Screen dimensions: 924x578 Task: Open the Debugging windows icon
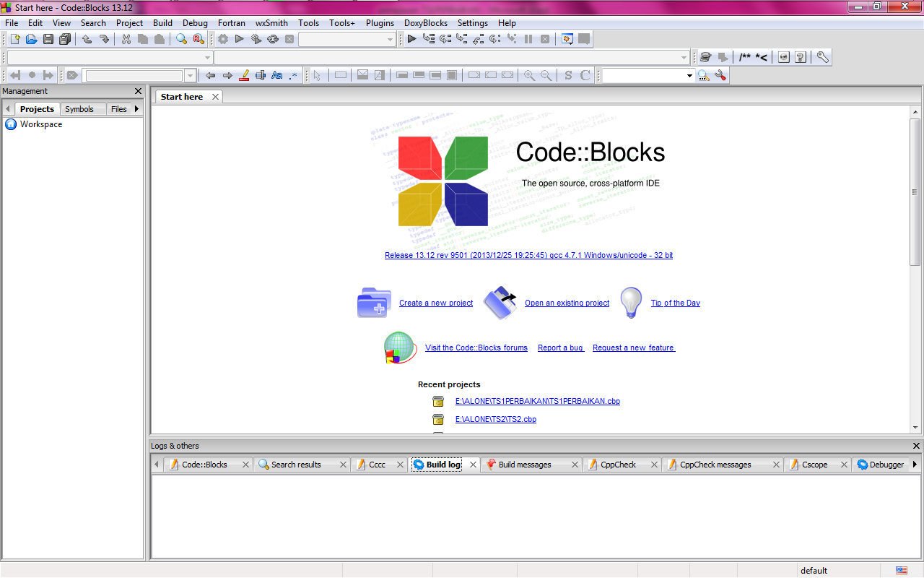[567, 39]
